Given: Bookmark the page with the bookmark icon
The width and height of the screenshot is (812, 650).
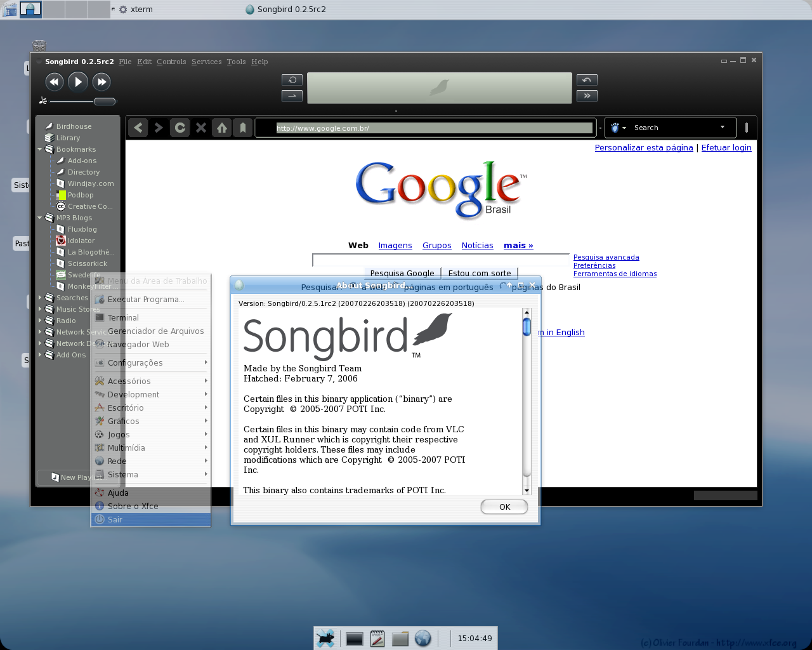Looking at the screenshot, I should tap(243, 128).
